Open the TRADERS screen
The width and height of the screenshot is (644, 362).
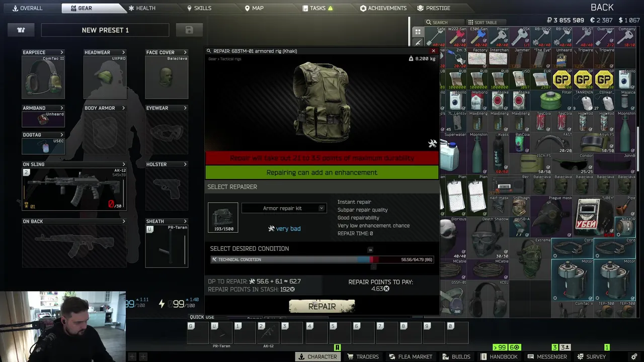tap(363, 356)
